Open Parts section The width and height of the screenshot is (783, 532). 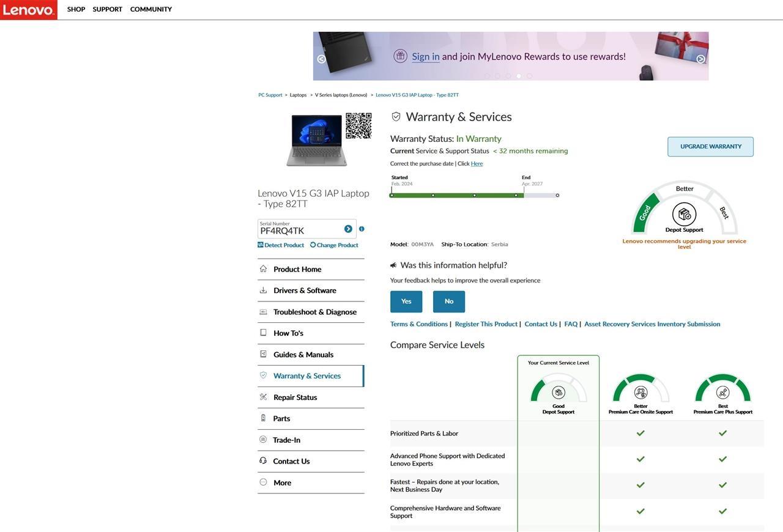311,419
